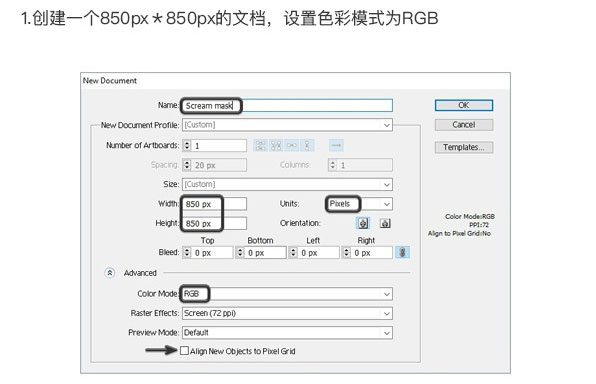Image resolution: width=596 pixels, height=384 pixels.
Task: Toggle the bleed link chain icon
Action: (x=403, y=252)
